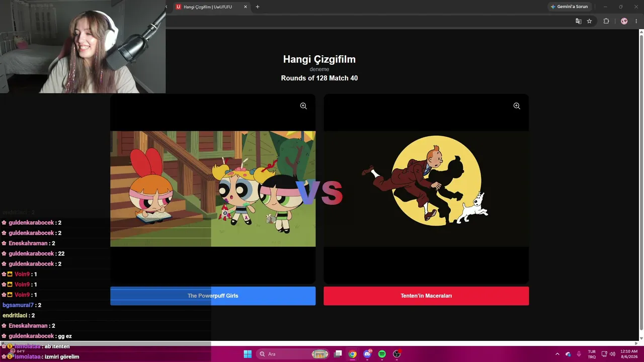The width and height of the screenshot is (644, 362).
Task: Close the Hangi Çizgifilm browser tab
Action: click(246, 7)
